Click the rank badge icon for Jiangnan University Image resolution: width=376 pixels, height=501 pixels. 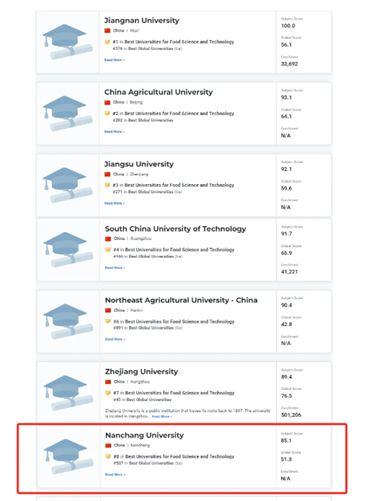pos(107,42)
